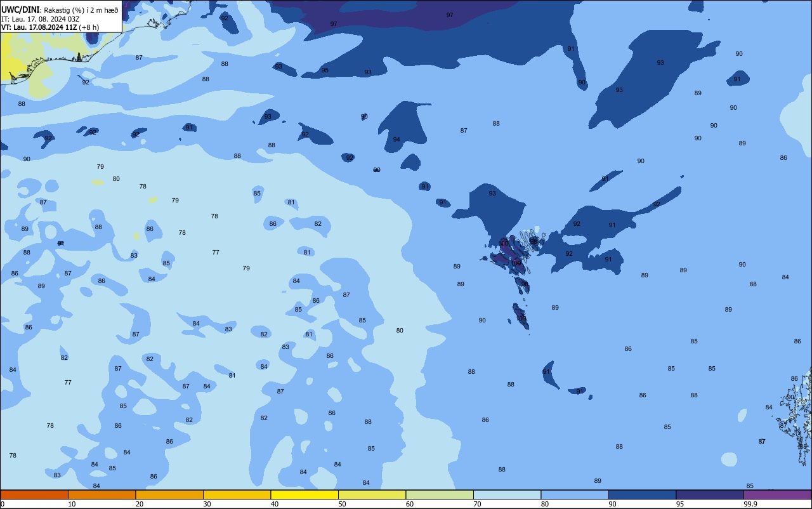Image resolution: width=812 pixels, height=509 pixels.
Task: Select the 90–95 dark blue legend swatch
Action: (642, 494)
